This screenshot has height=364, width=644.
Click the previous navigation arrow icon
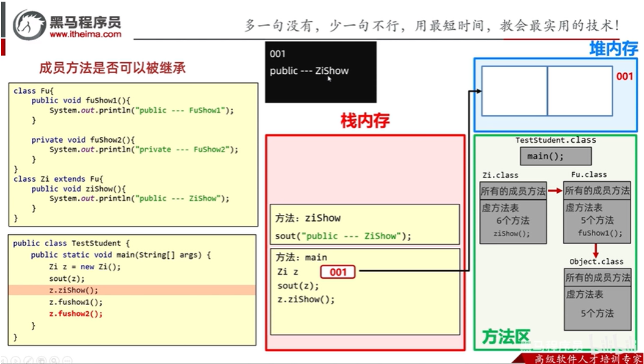click(3, 361)
